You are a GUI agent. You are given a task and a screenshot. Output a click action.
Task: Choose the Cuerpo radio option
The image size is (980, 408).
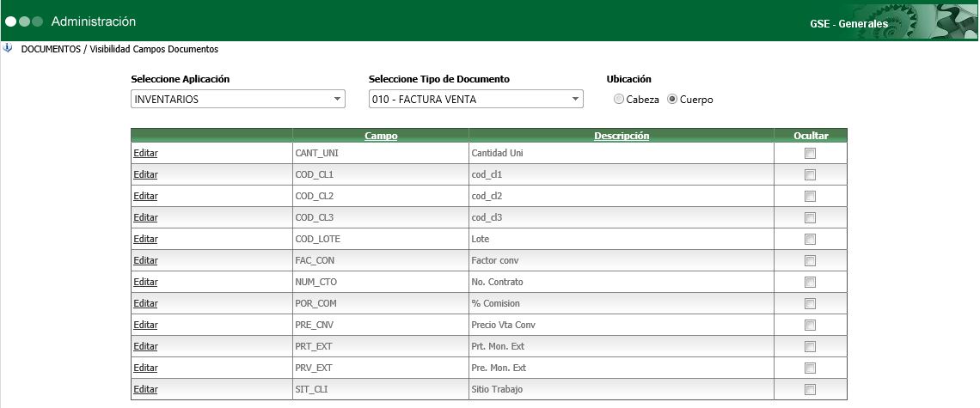click(673, 100)
